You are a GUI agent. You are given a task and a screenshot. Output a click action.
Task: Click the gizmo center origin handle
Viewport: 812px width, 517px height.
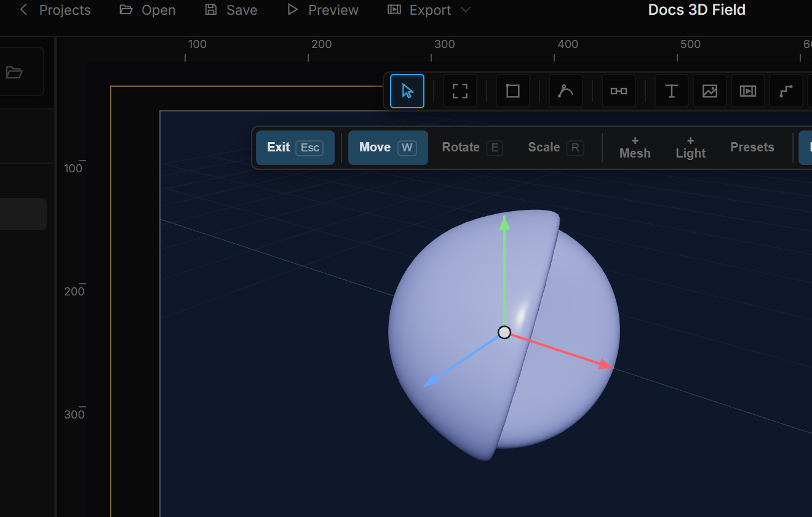coord(504,332)
